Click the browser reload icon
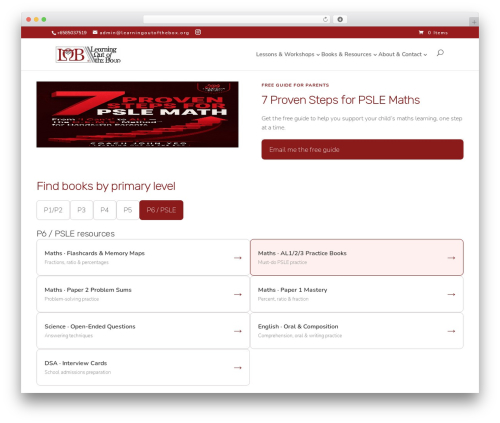This screenshot has width=500, height=423. (325, 19)
